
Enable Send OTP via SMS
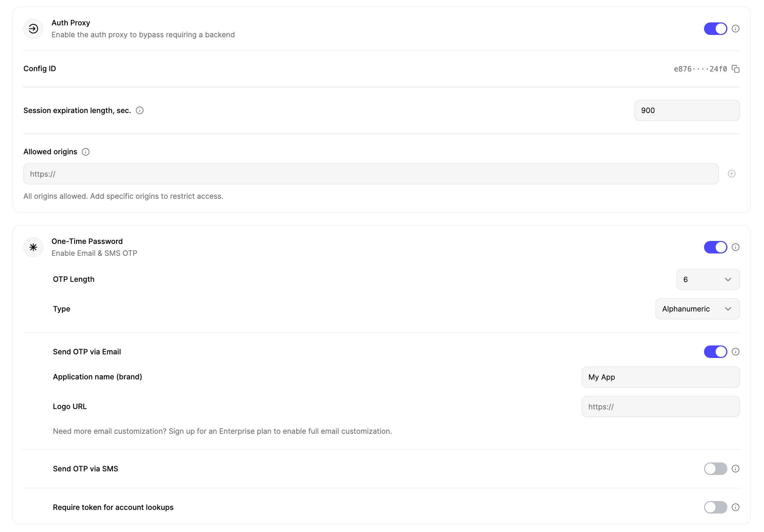(716, 469)
